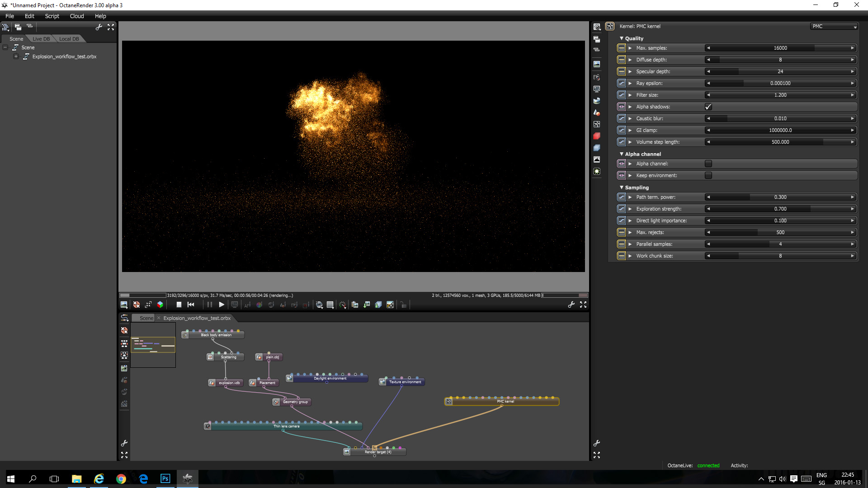Open the Script menu
This screenshot has width=868, height=488.
click(x=52, y=16)
